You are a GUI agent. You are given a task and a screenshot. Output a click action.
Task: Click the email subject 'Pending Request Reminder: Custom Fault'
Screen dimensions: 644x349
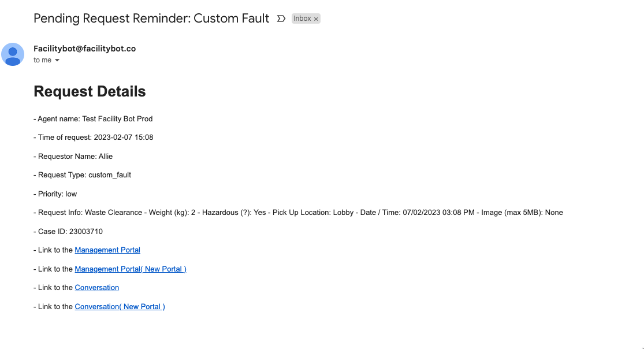coord(151,18)
